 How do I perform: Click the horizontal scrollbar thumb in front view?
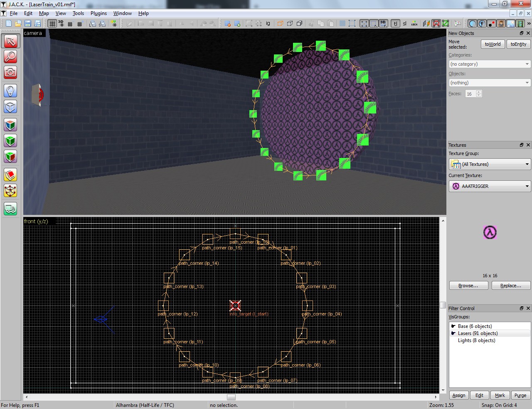(232, 397)
